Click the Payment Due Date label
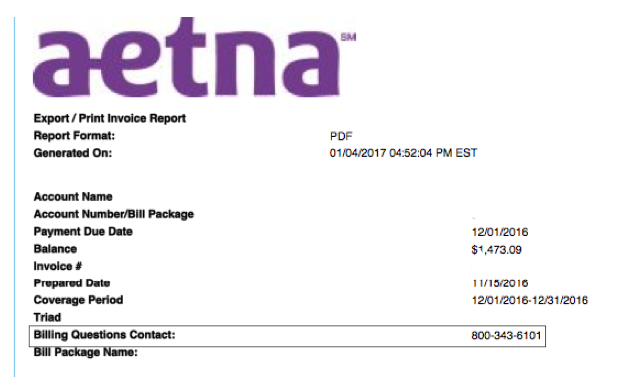Viewport: 618px width, 380px height. pos(83,231)
